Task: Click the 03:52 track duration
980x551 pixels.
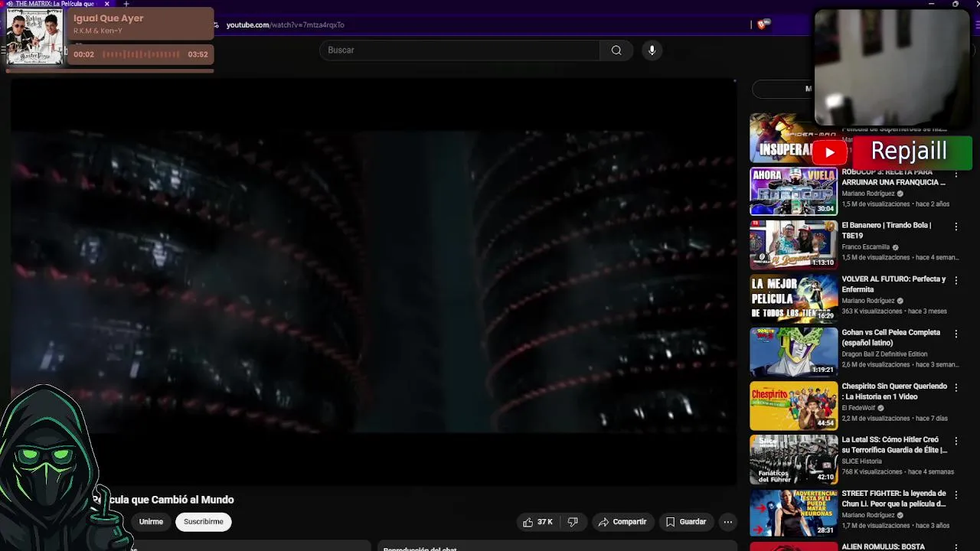Action: point(198,54)
